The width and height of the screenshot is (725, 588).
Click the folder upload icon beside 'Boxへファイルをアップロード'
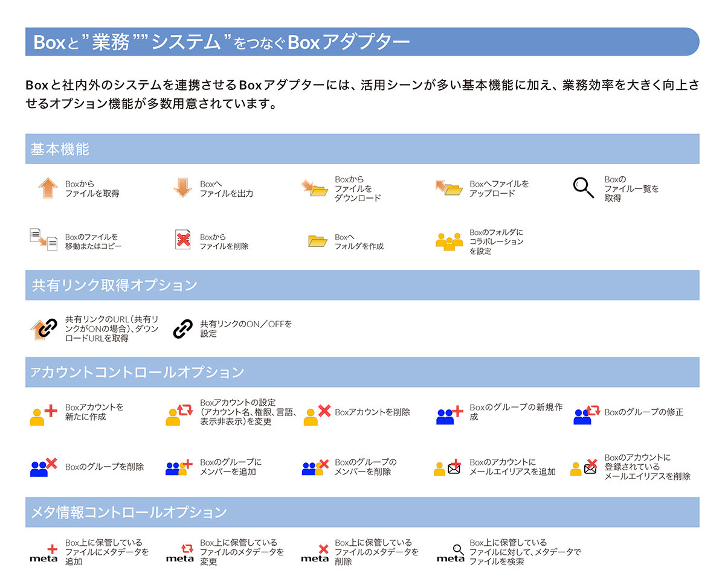(x=449, y=188)
